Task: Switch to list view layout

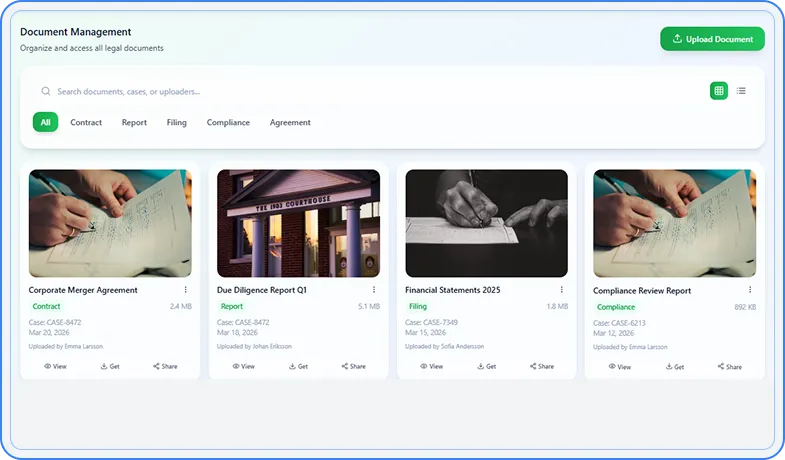Action: 741,91
